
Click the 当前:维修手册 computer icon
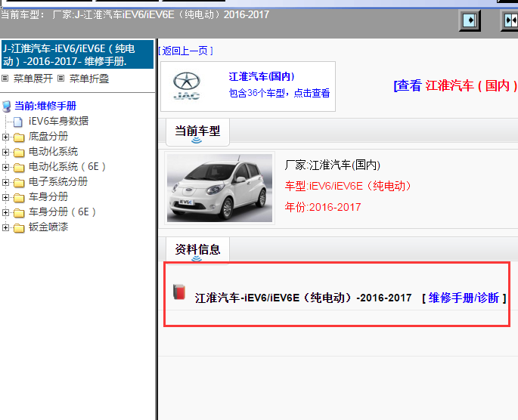click(6, 107)
